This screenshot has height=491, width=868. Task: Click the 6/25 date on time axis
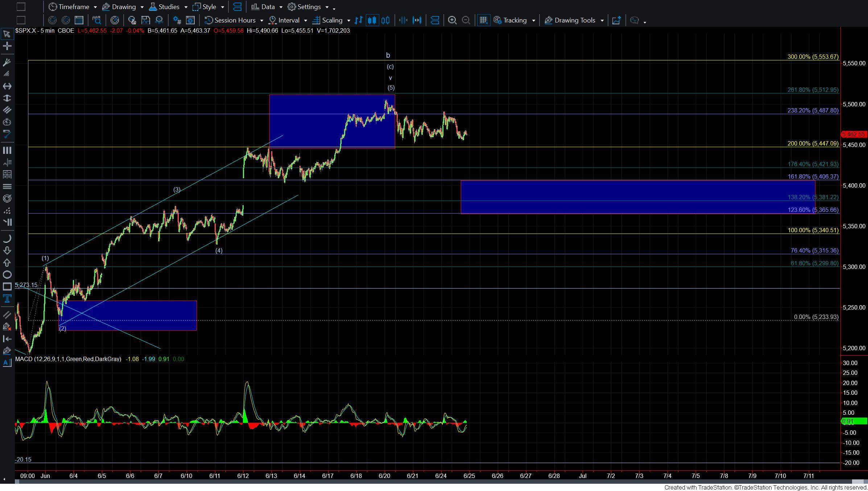point(469,476)
